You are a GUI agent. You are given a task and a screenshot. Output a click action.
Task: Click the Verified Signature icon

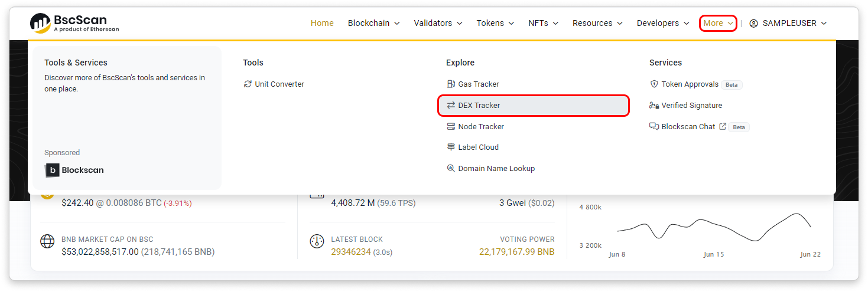click(x=654, y=106)
